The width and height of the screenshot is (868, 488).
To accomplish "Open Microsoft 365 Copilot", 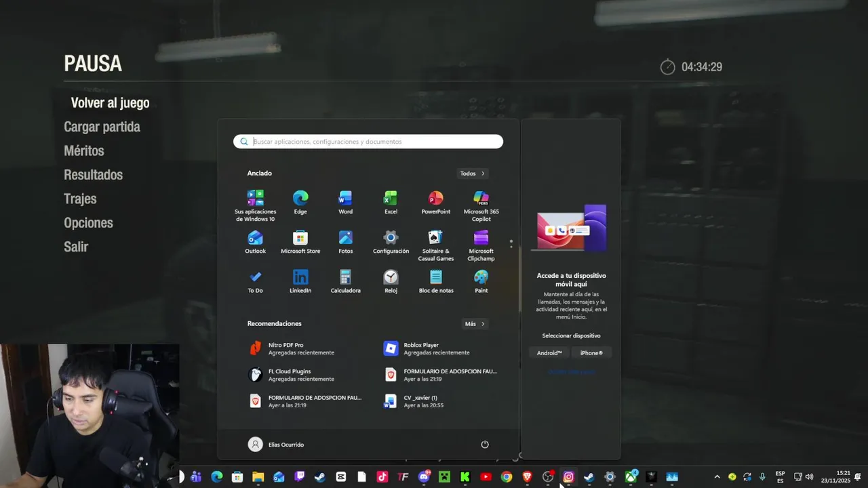I will tap(481, 206).
